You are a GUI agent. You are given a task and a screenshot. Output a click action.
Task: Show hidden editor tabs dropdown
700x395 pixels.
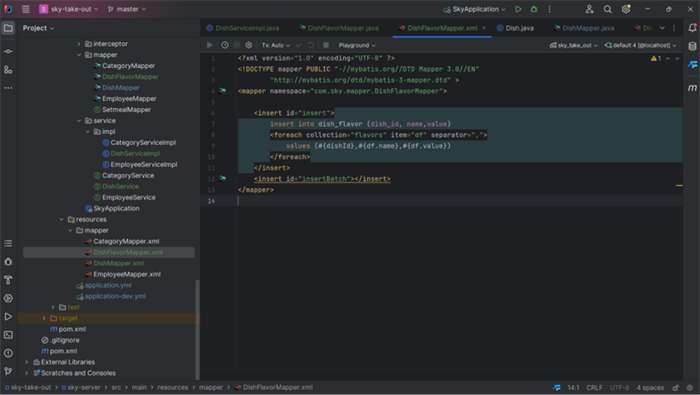662,28
